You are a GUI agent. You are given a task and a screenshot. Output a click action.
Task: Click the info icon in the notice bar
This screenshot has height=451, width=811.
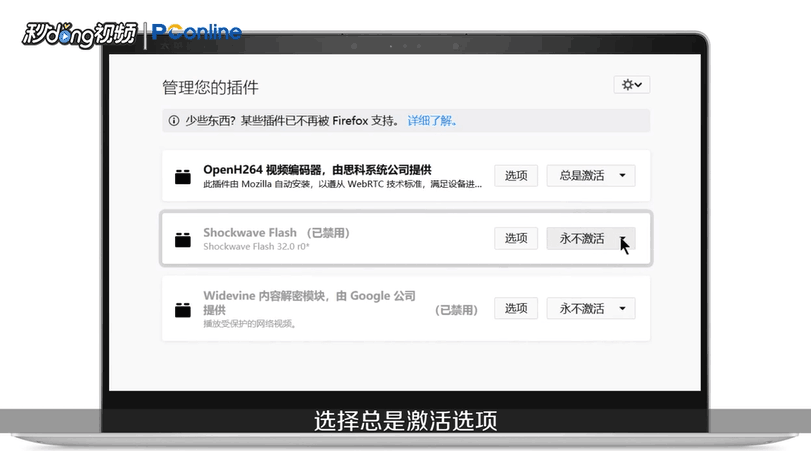tap(174, 121)
